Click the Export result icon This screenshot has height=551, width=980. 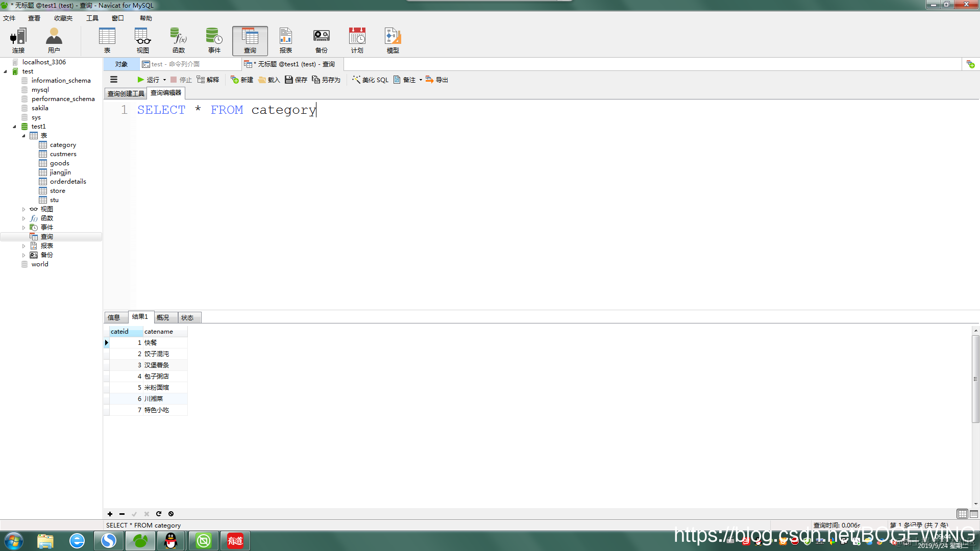pos(437,80)
